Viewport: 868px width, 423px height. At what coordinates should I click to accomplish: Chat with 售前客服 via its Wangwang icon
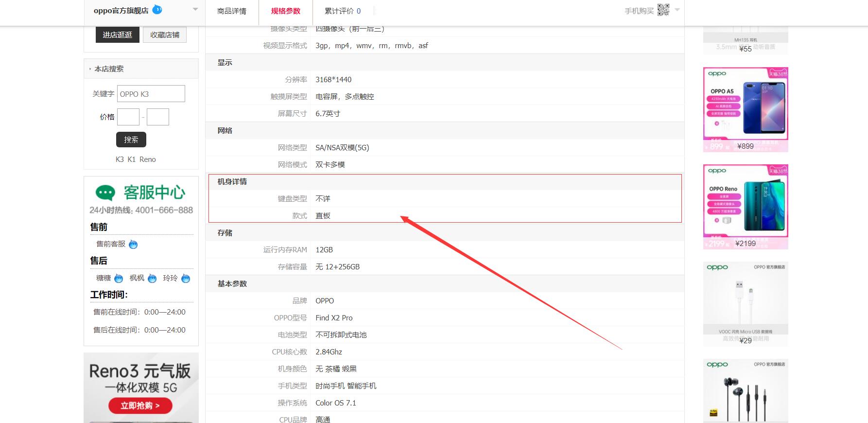(133, 245)
